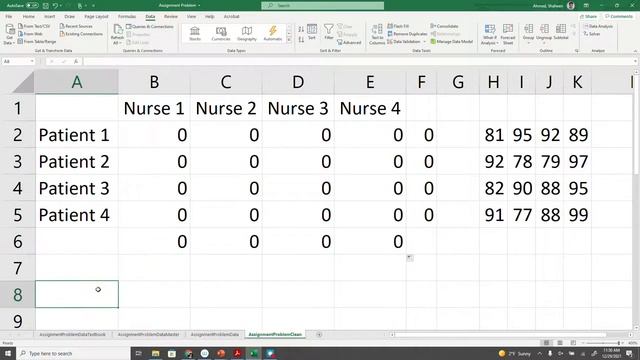This screenshot has width=640, height=360.
Task: Switch to the Review tab
Action: pyautogui.click(x=171, y=17)
